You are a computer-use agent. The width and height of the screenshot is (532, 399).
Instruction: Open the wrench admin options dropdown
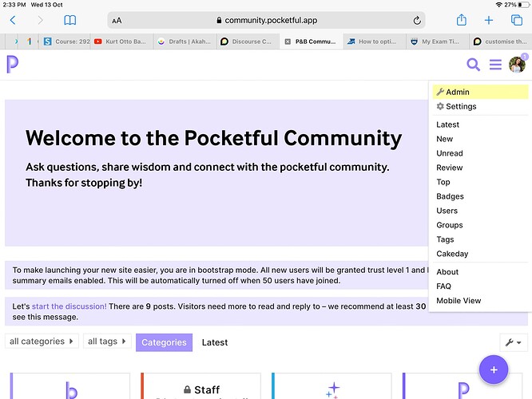[x=514, y=342]
